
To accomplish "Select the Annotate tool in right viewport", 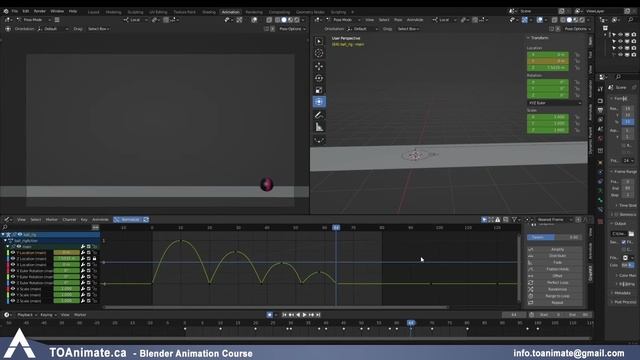I will 319,115.
